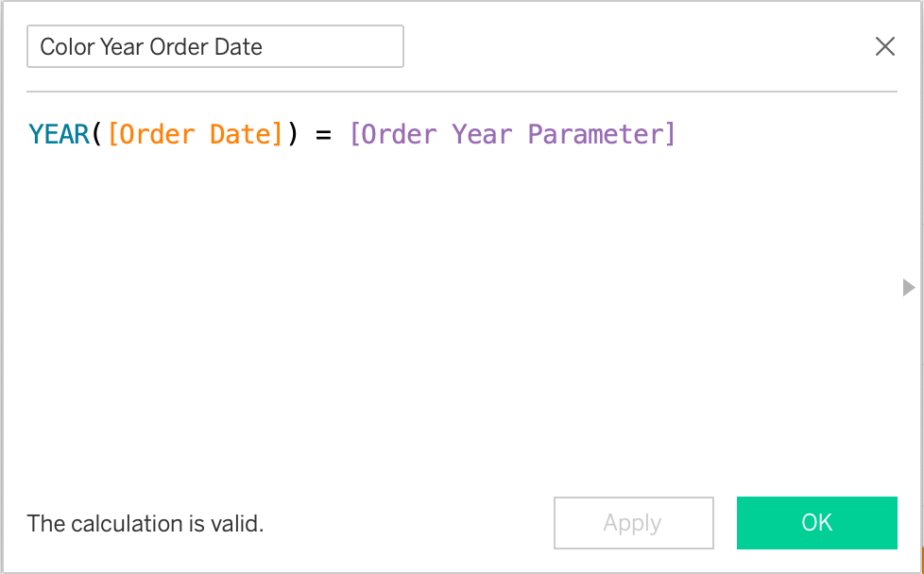924x574 pixels.
Task: Expand the function reference side panel arrow
Action: (909, 287)
